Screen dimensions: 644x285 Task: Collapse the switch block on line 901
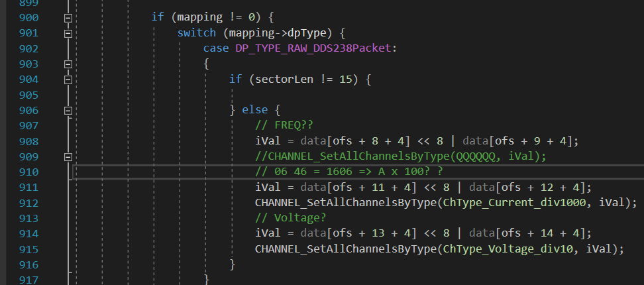pos(68,34)
